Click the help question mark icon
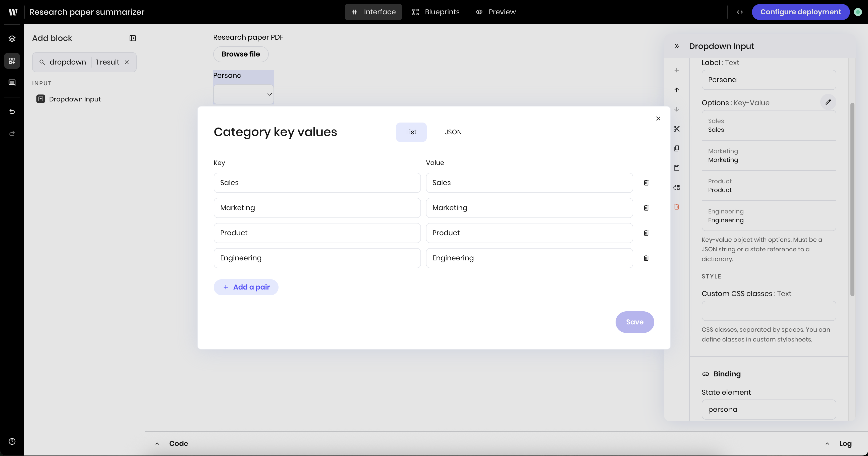This screenshot has width=868, height=456. 12,441
